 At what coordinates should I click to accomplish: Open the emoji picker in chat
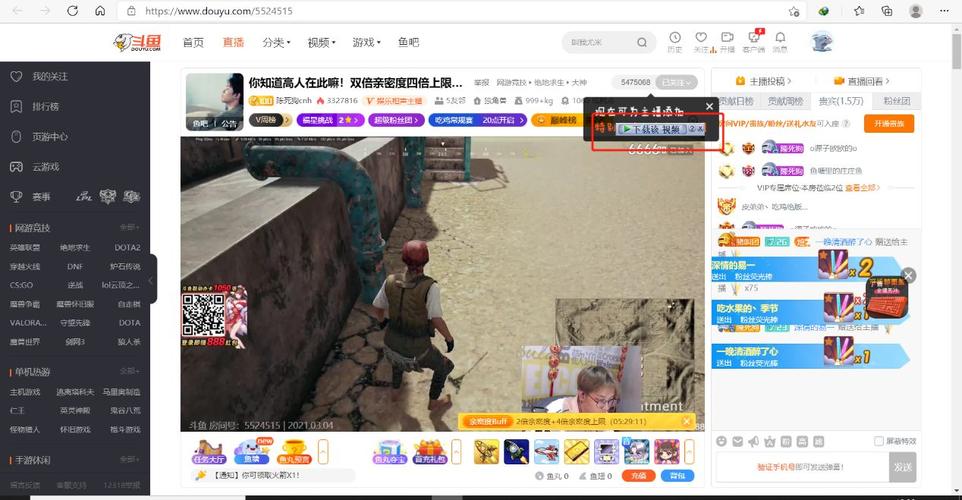click(x=722, y=441)
